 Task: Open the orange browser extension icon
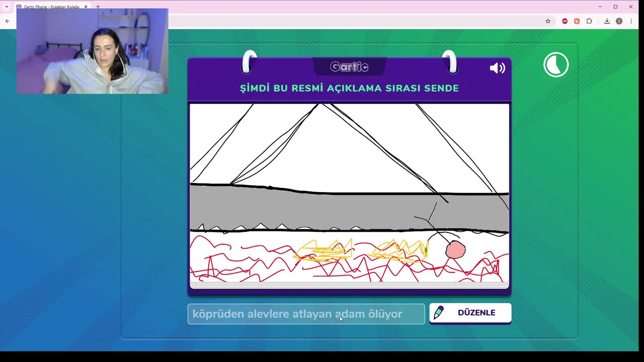point(577,21)
